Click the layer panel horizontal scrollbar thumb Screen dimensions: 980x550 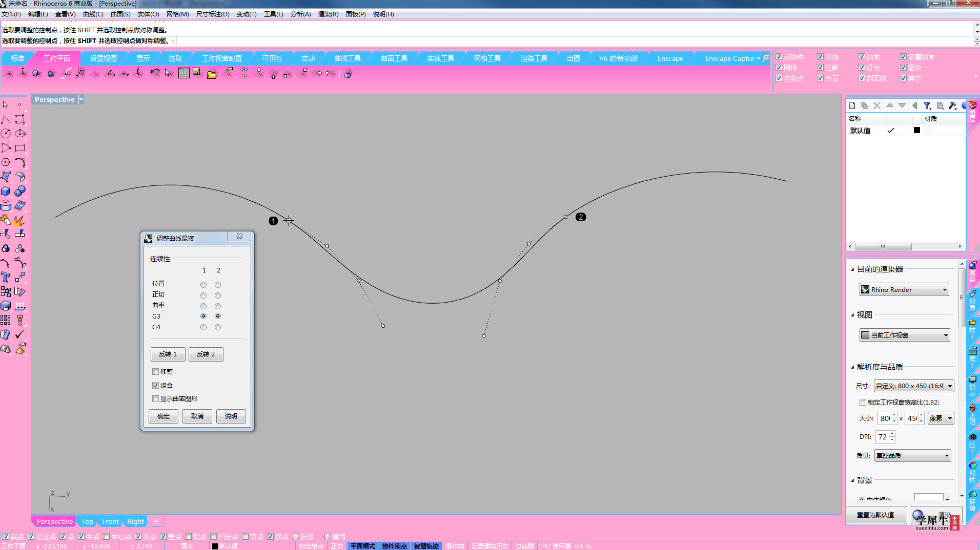click(883, 246)
